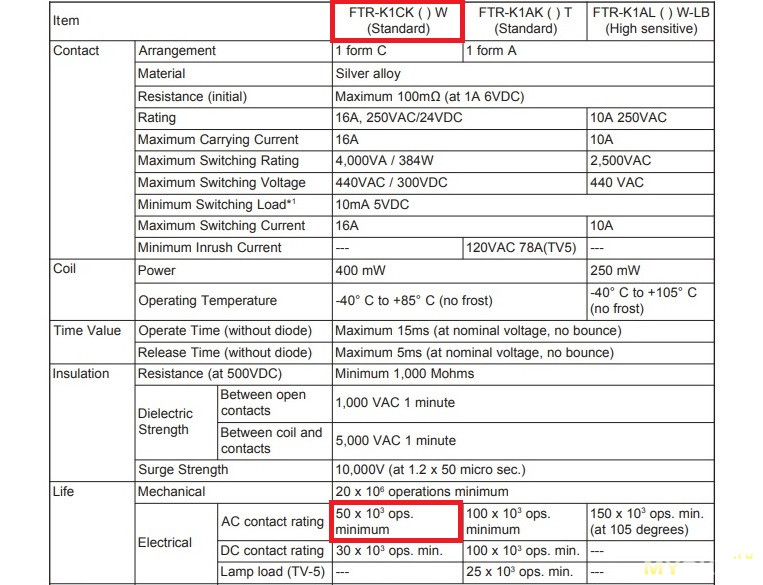763x585 pixels.
Task: Select the 'FTR-K1AL ( ) W-LB' column header
Action: [651, 21]
